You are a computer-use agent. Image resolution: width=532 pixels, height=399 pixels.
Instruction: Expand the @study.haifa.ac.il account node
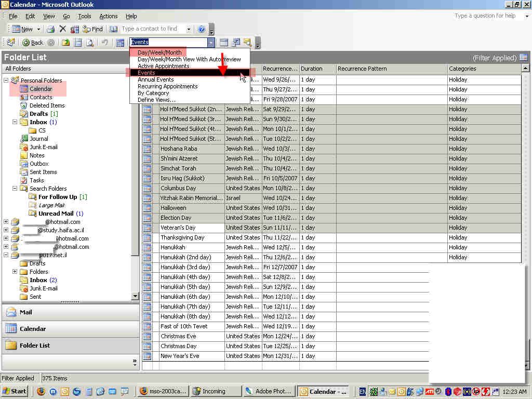click(x=6, y=230)
